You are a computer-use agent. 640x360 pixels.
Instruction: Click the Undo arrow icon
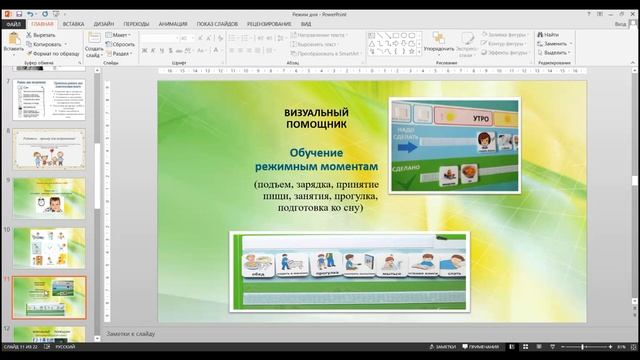tap(30, 14)
